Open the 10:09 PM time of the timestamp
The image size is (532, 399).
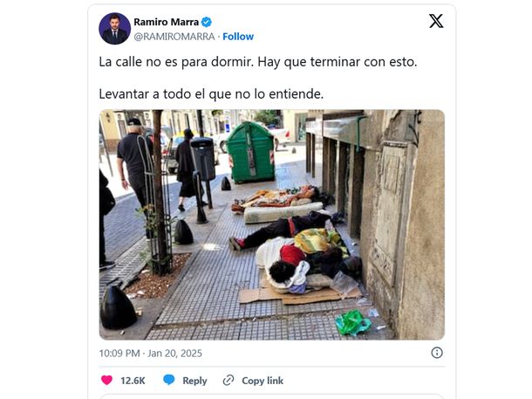click(x=119, y=353)
